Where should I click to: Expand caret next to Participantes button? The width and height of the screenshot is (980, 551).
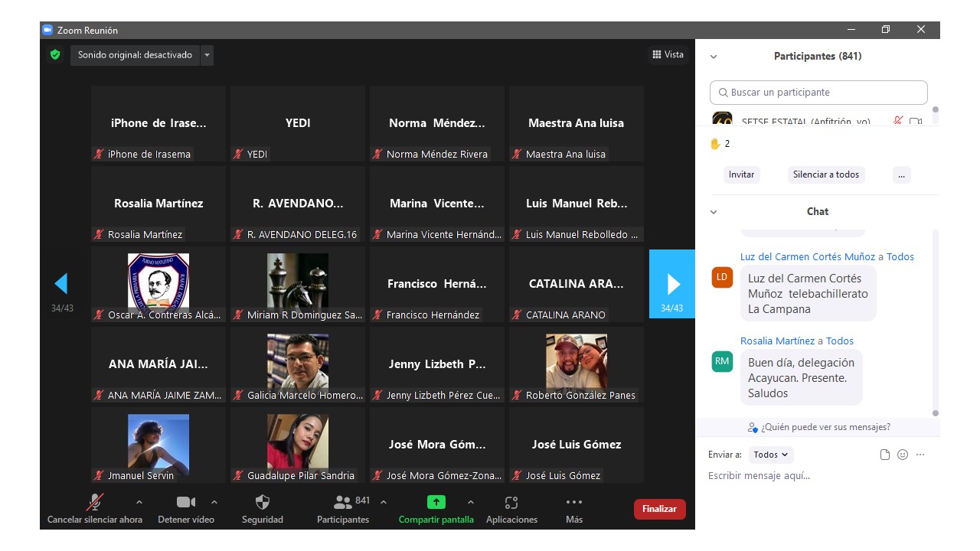pos(384,502)
